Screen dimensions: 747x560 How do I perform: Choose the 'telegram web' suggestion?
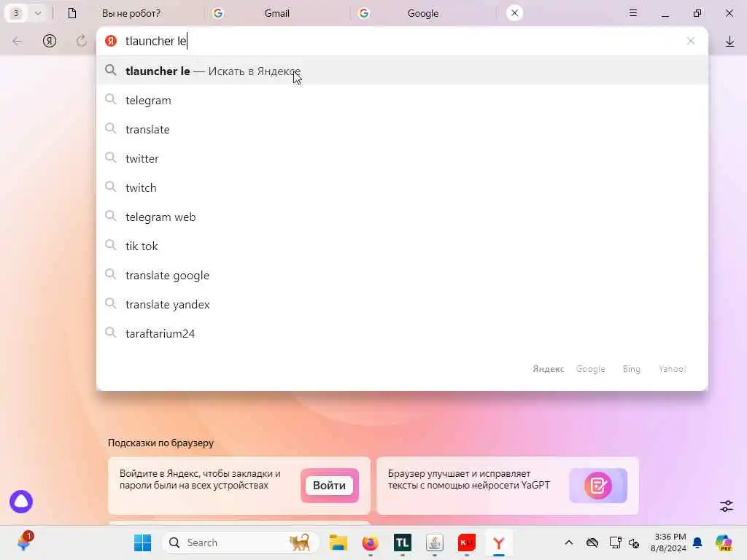402,217
